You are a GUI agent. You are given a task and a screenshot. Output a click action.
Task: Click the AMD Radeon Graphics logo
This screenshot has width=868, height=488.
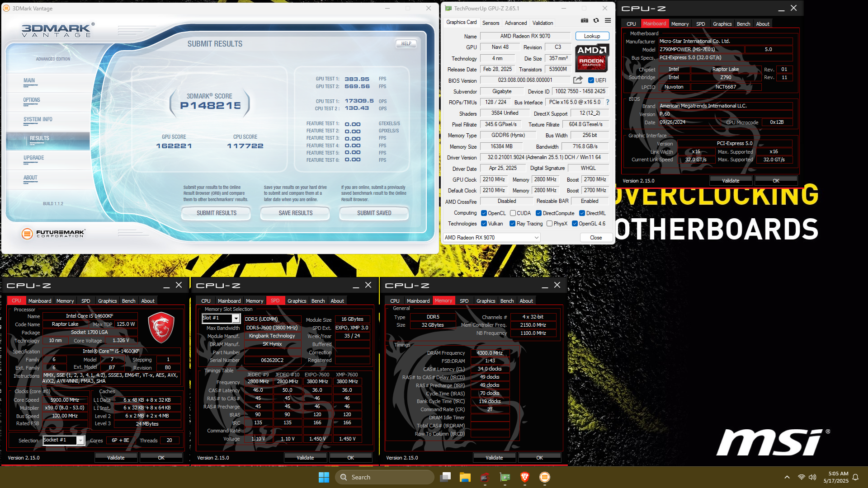(592, 58)
